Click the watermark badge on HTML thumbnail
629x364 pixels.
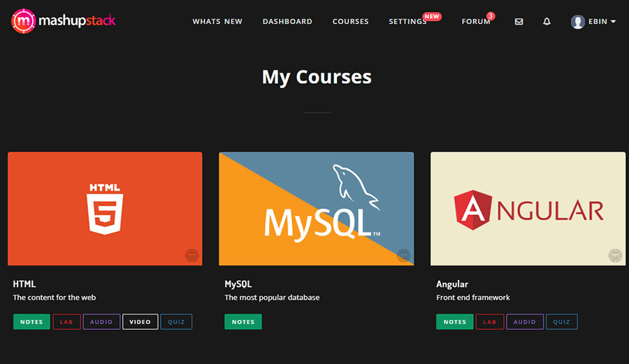[x=191, y=256]
